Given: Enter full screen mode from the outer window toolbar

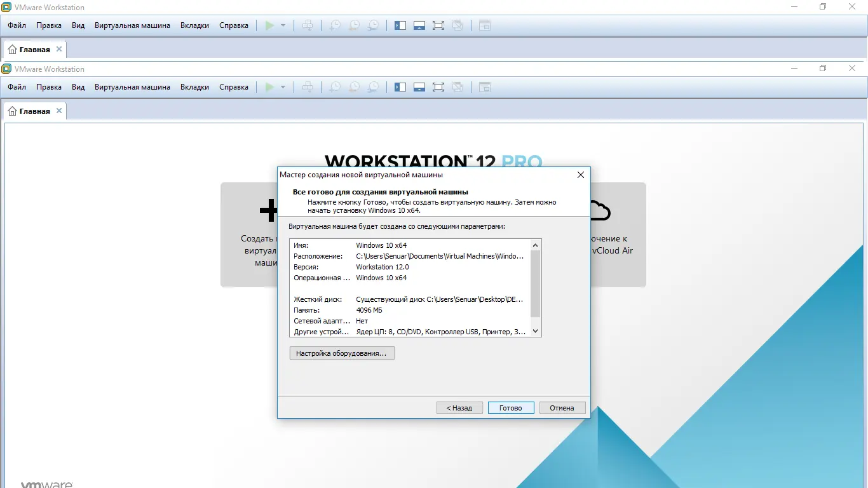Looking at the screenshot, I should [x=438, y=25].
